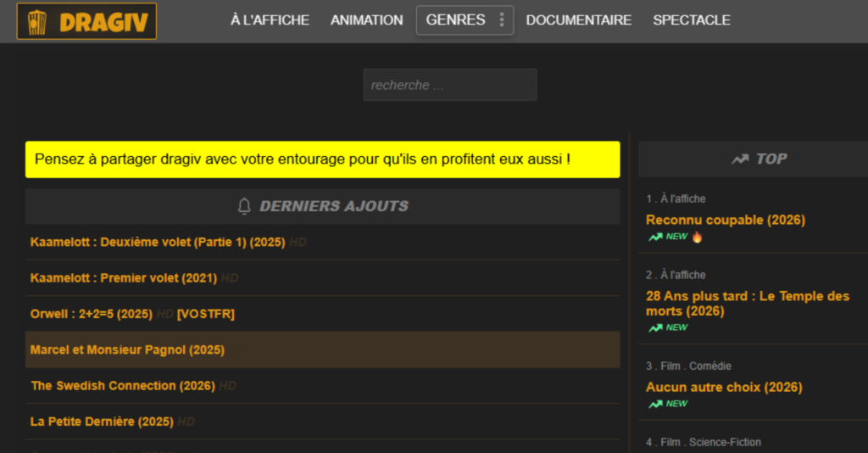
Task: Click the three-dot icon beside GENRES
Action: pos(502,20)
